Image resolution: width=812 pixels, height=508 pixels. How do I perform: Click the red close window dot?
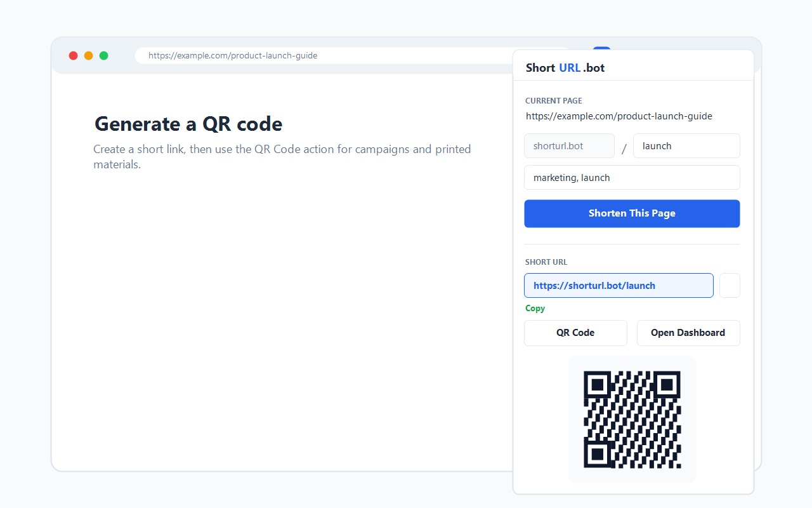(x=74, y=56)
